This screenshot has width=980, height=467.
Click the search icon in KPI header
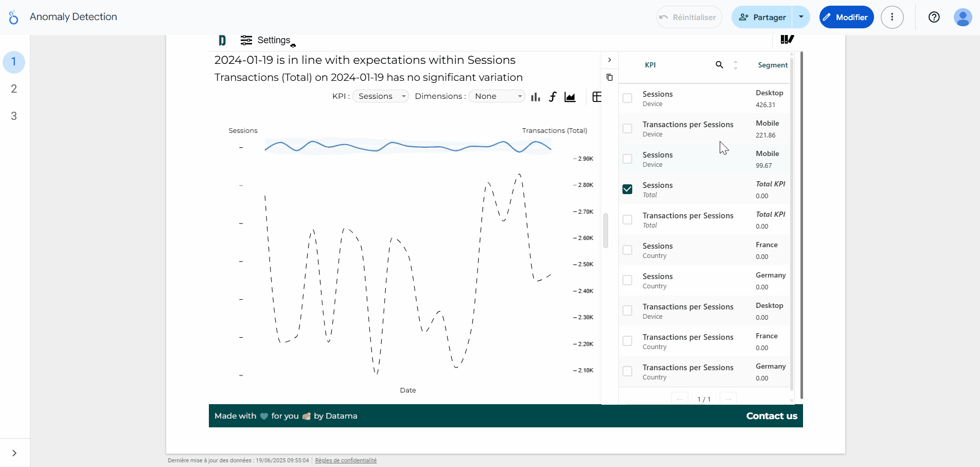pos(719,65)
